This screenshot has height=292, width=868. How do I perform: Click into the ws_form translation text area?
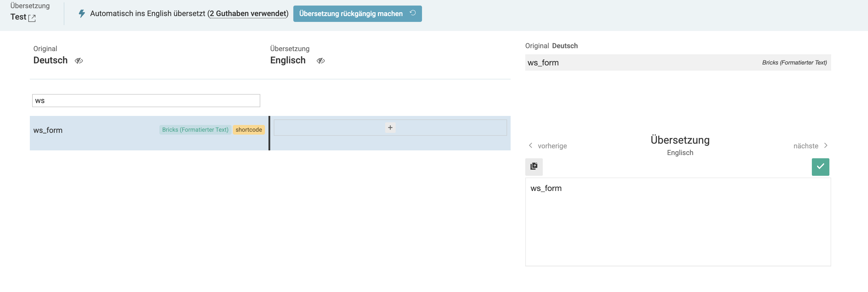click(678, 222)
